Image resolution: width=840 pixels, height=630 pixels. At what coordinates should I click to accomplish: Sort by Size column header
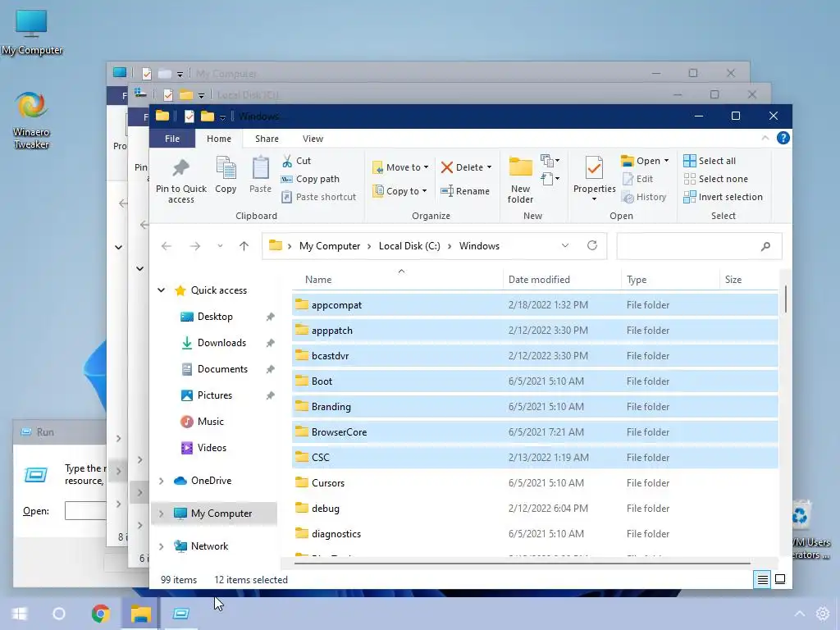pos(749,279)
